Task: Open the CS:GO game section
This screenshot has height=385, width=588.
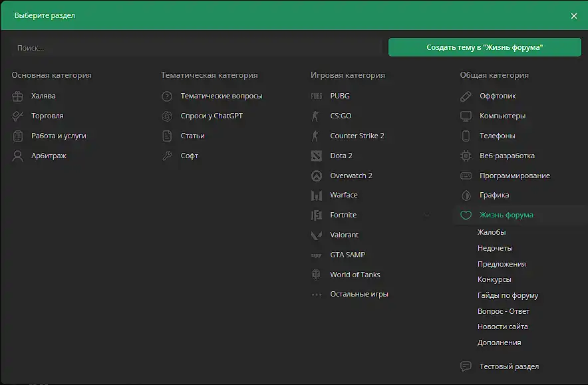Action: tap(341, 116)
